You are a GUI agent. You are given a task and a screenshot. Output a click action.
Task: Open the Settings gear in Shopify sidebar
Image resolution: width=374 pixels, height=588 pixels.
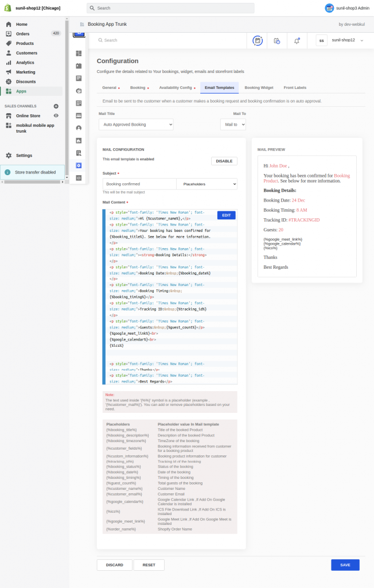click(x=9, y=155)
